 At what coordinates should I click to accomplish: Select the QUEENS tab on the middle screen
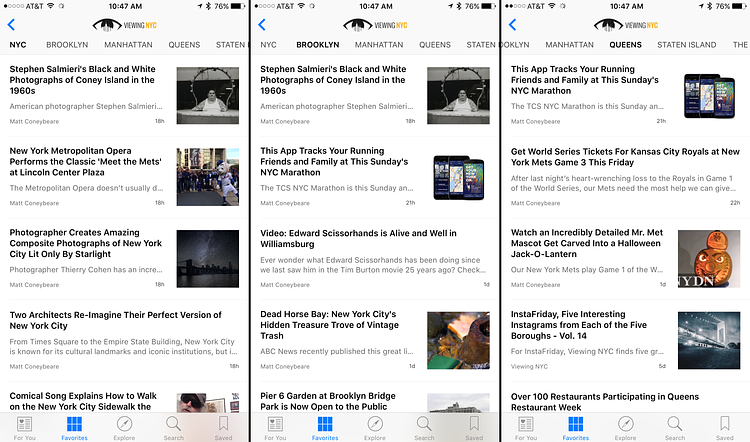[x=435, y=45]
